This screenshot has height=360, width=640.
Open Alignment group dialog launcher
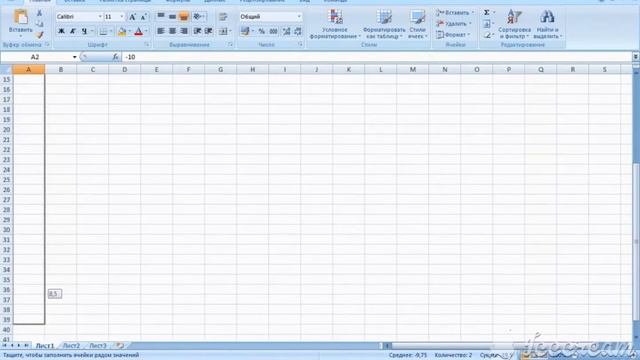coord(231,44)
